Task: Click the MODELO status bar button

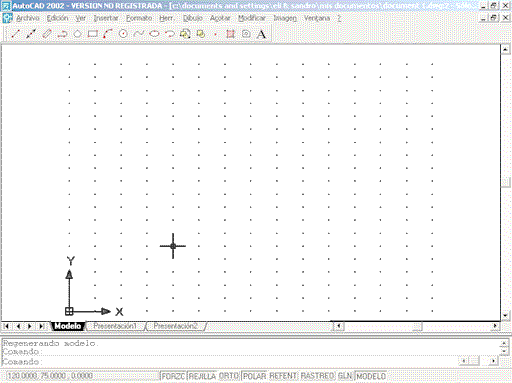Action: 371,376
